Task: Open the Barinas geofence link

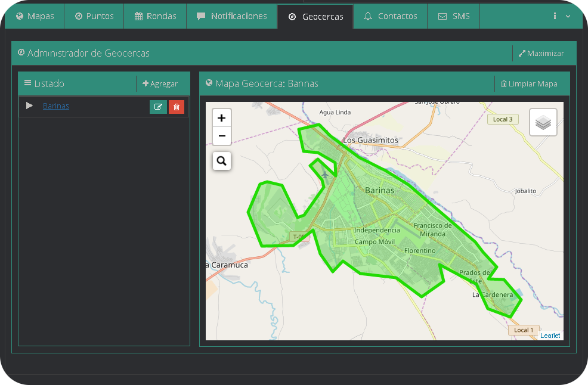Action: coord(56,106)
